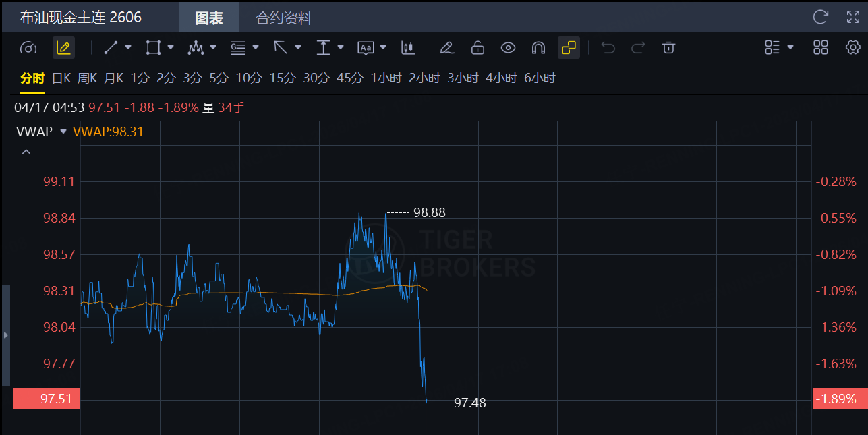Image resolution: width=868 pixels, height=435 pixels.
Task: Click the -1.89% change label on right axis
Action: tap(840, 399)
